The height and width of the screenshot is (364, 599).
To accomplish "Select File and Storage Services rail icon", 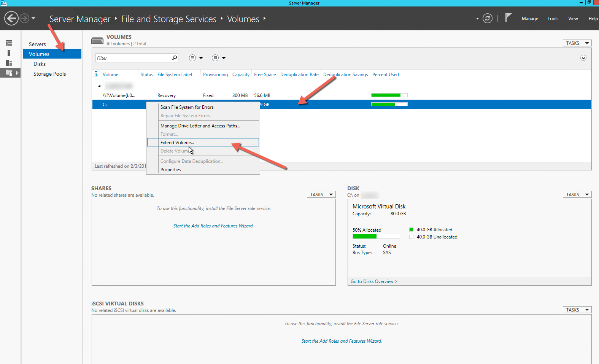I will [x=9, y=73].
